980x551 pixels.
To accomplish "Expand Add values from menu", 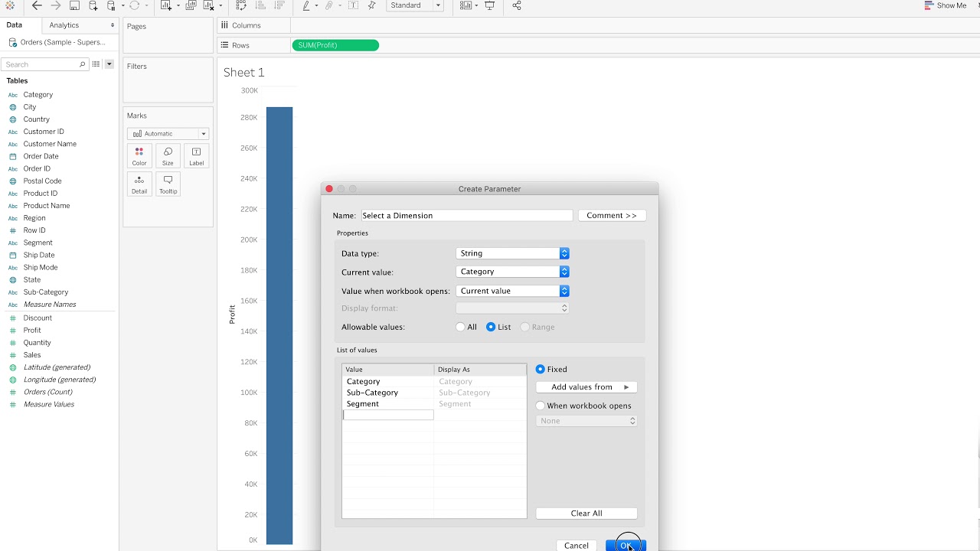I will [x=586, y=387].
